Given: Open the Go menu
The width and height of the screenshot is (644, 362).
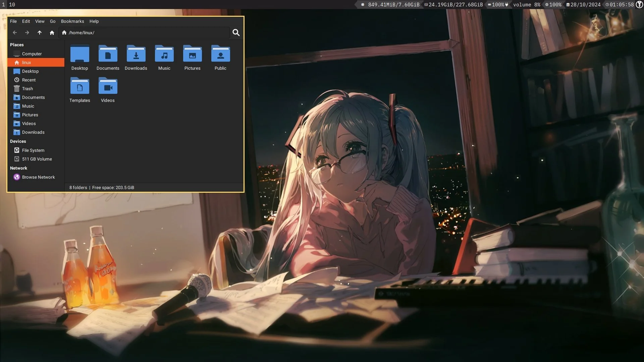Looking at the screenshot, I should coord(53,21).
